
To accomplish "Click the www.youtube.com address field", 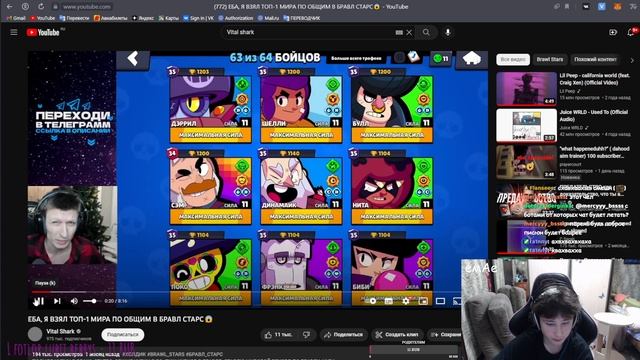I will pyautogui.click(x=87, y=7).
